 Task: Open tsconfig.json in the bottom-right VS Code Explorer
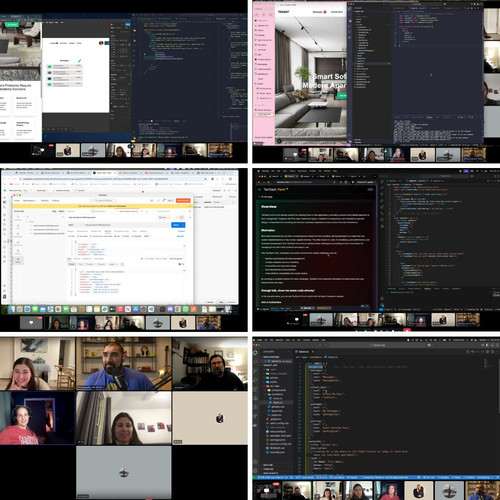[277, 452]
